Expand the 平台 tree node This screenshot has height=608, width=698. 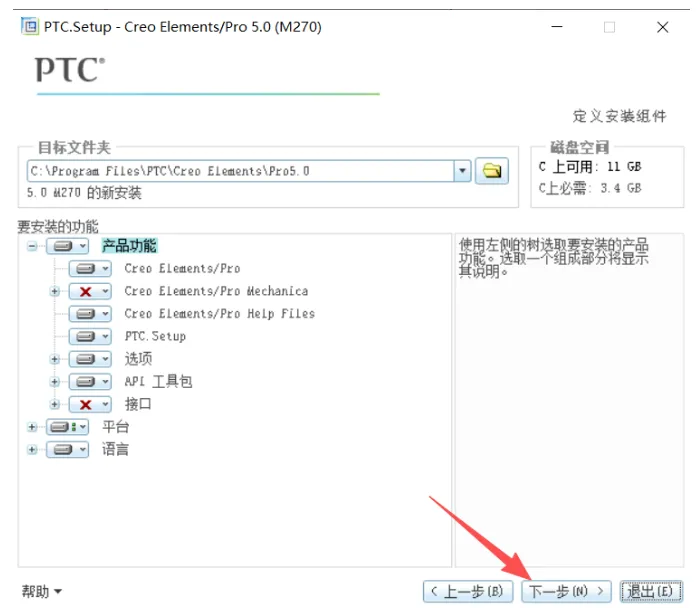click(32, 427)
